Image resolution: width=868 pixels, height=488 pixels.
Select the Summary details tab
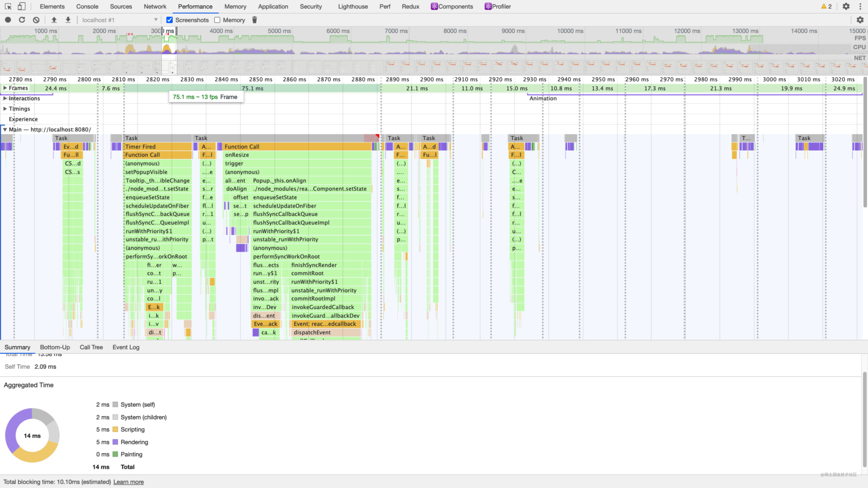click(18, 347)
